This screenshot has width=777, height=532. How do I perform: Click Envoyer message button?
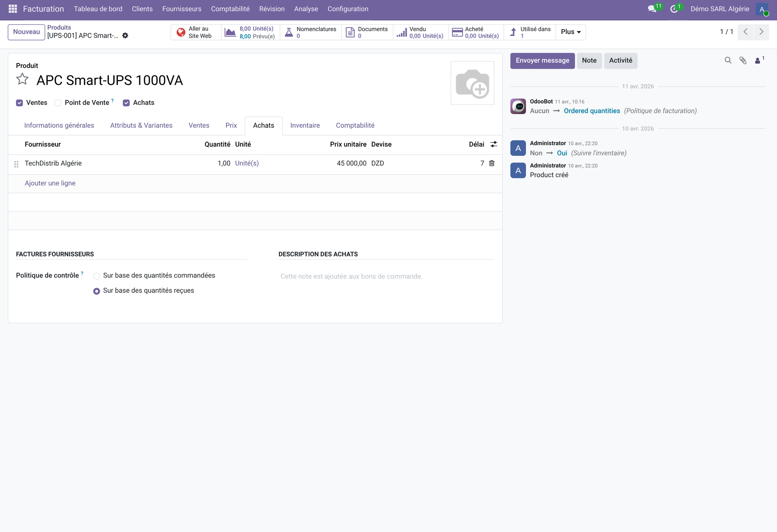pyautogui.click(x=542, y=61)
